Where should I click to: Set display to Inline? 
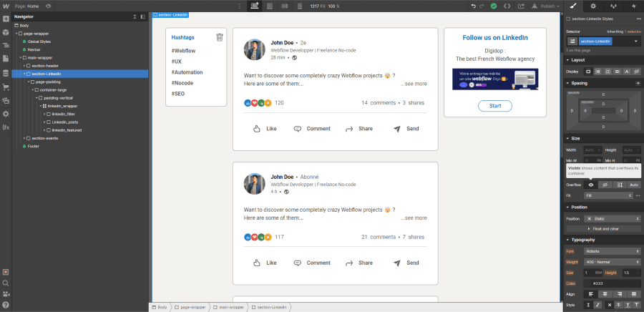[x=627, y=72]
